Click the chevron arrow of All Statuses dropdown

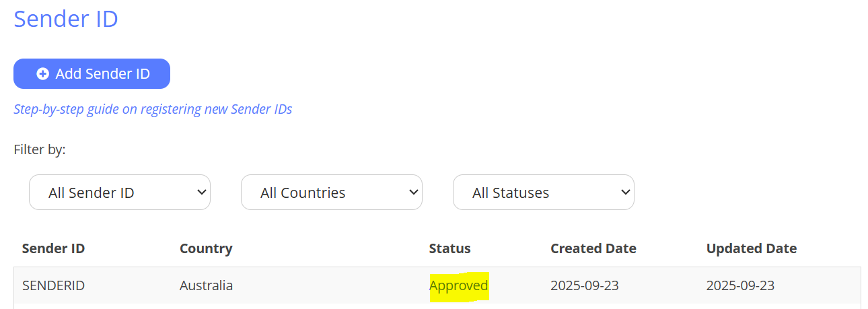coord(625,192)
